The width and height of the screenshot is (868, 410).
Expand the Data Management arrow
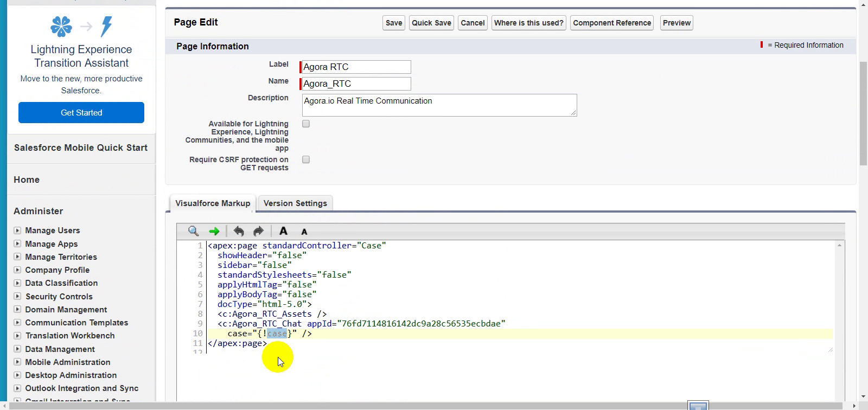tap(17, 349)
